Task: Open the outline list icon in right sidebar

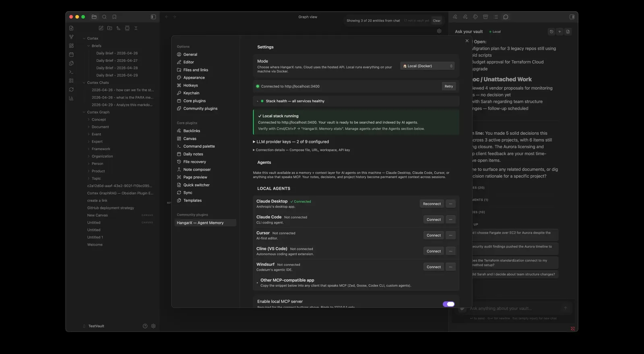Action: point(495,17)
